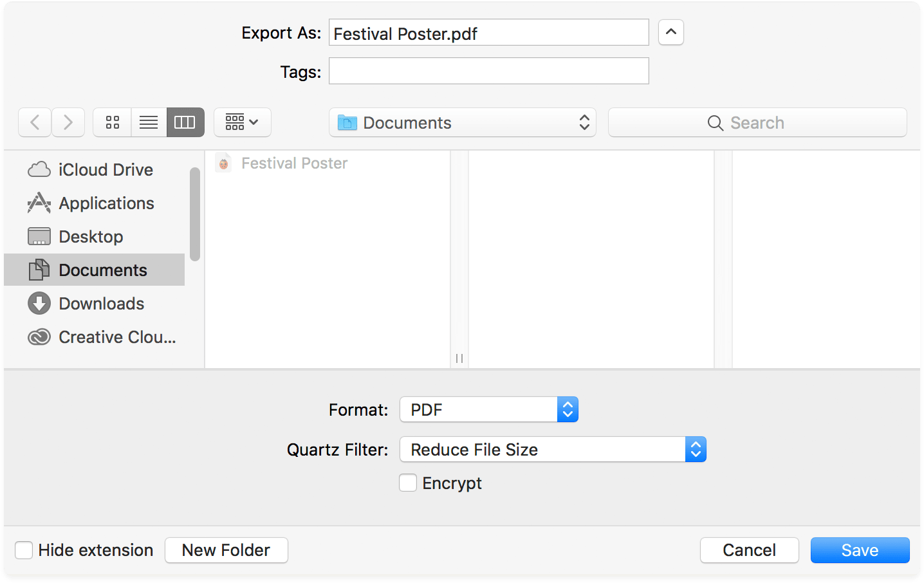Screen dimensions: 924x583
Task: Click the New Folder button
Action: 226,550
